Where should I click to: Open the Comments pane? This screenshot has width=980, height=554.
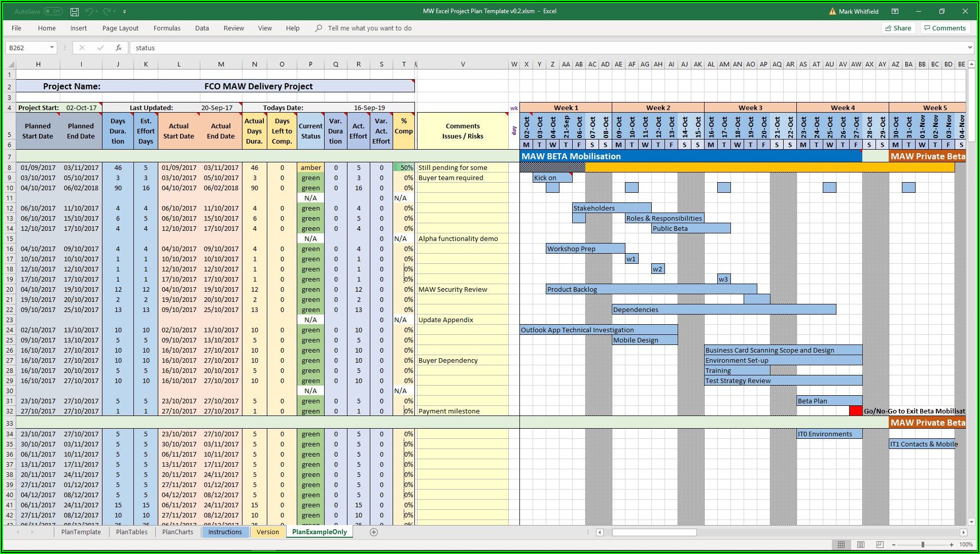coord(944,28)
